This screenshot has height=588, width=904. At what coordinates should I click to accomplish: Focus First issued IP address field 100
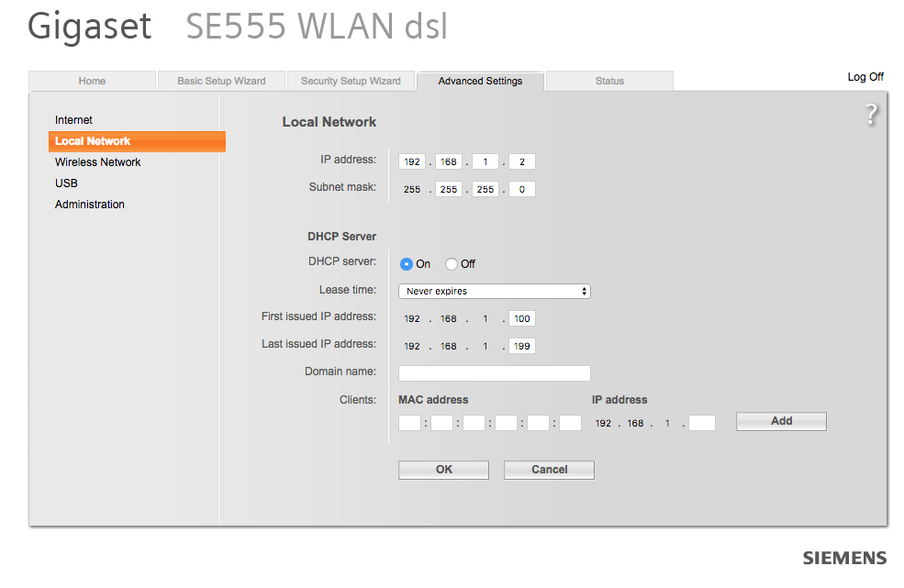pos(522,318)
